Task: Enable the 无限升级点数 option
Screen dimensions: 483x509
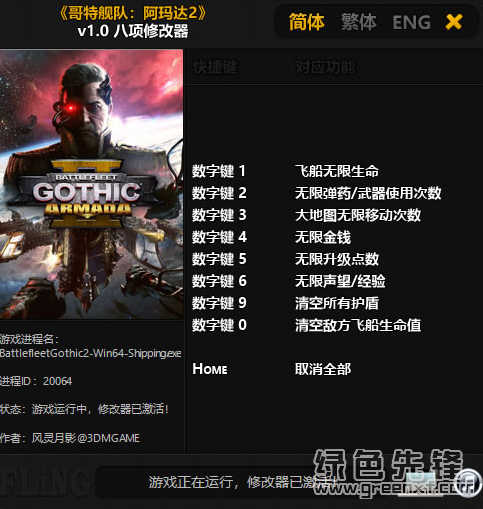Action: 337,259
